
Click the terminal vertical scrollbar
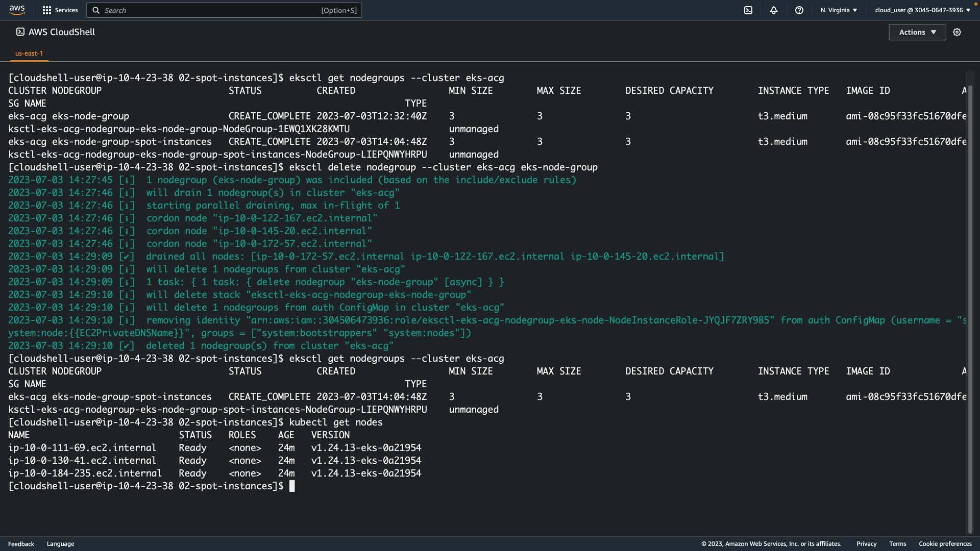click(x=970, y=306)
